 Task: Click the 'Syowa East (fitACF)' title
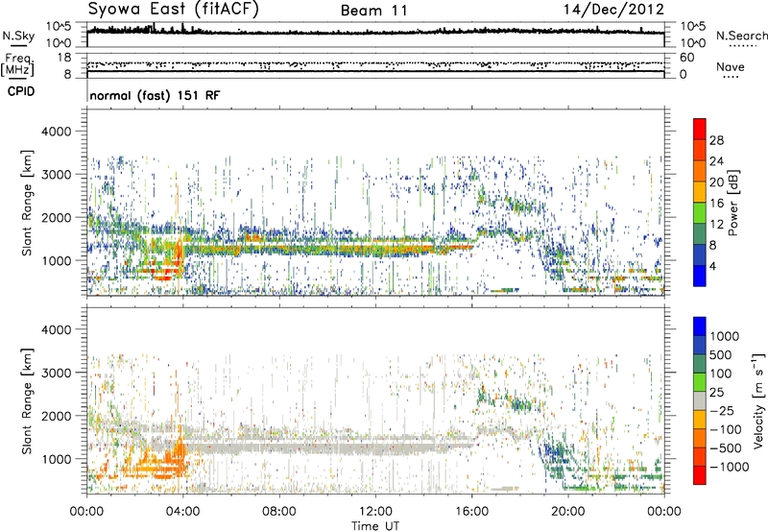click(173, 9)
